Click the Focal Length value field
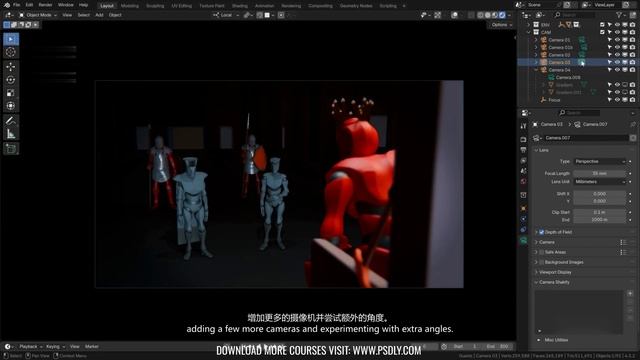The image size is (640, 360). coord(600,173)
